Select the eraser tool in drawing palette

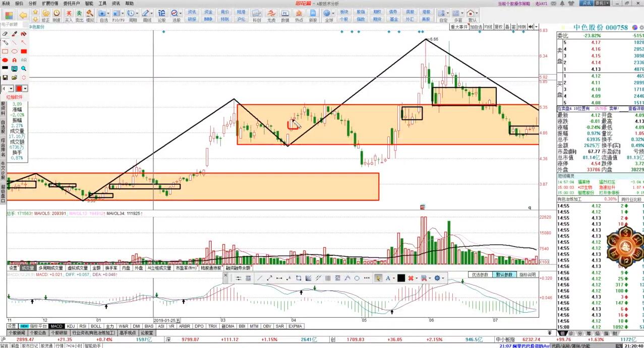pos(5,34)
